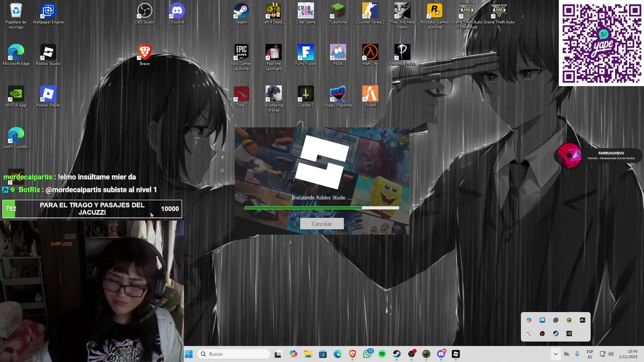Select the Phasmophobia desktop icon
644x362 pixels.
(x=402, y=55)
